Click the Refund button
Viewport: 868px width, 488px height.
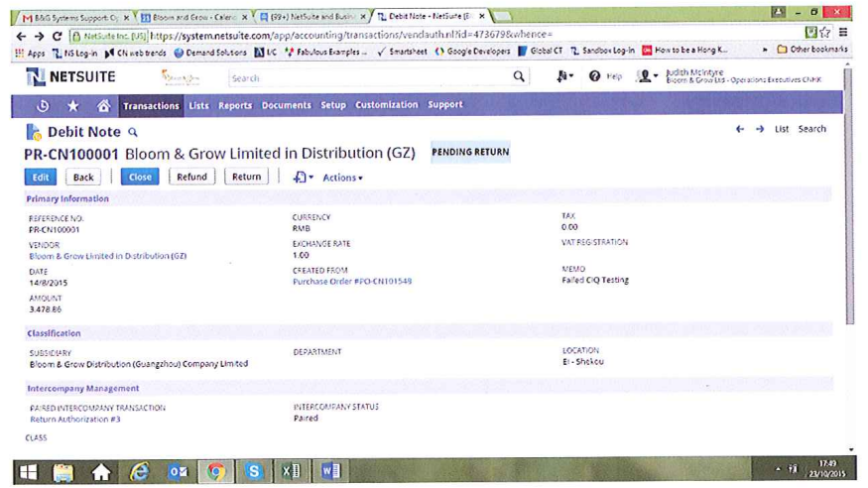click(x=191, y=177)
